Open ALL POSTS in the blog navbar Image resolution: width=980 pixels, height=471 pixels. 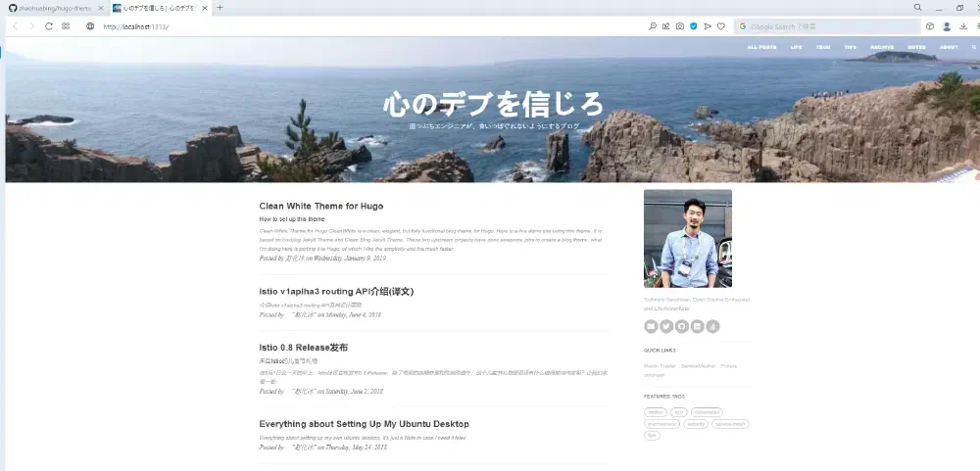pos(761,47)
